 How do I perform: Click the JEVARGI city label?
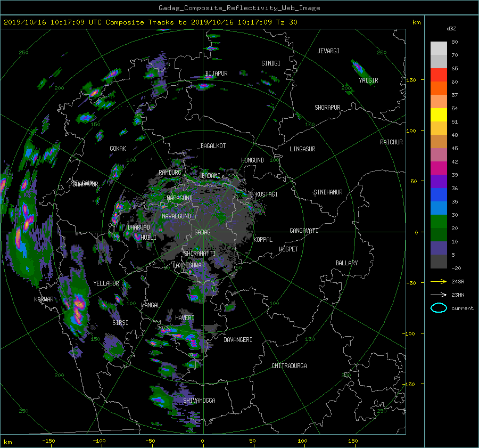[x=328, y=51]
